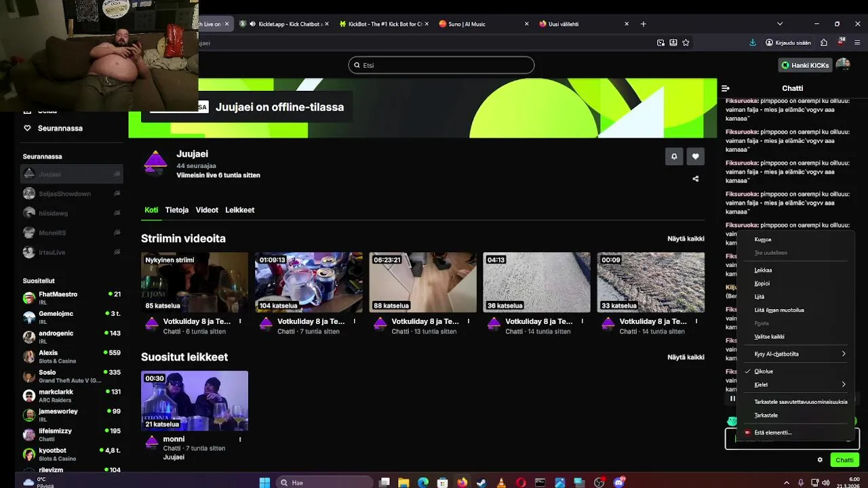
Task: Switch to the Koti tab
Action: point(151,210)
